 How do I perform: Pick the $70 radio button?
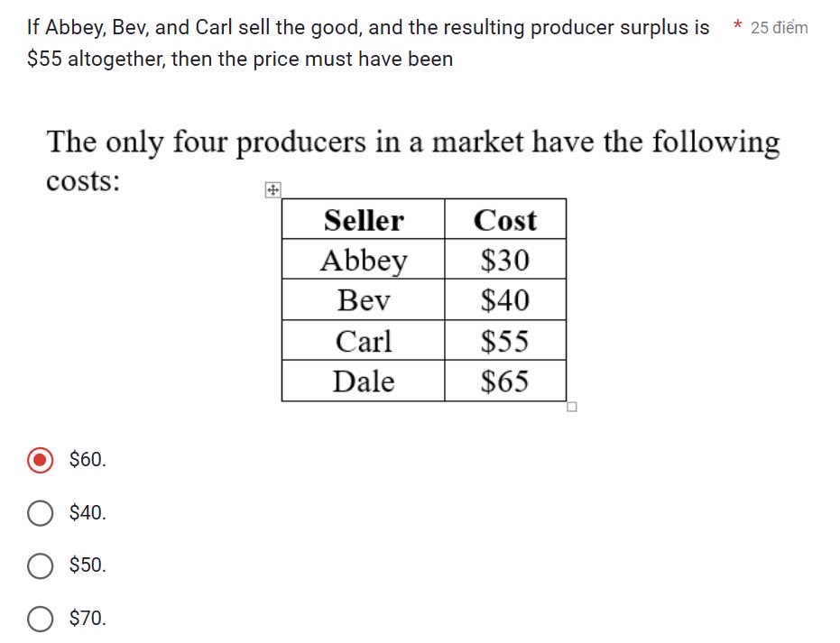[40, 619]
